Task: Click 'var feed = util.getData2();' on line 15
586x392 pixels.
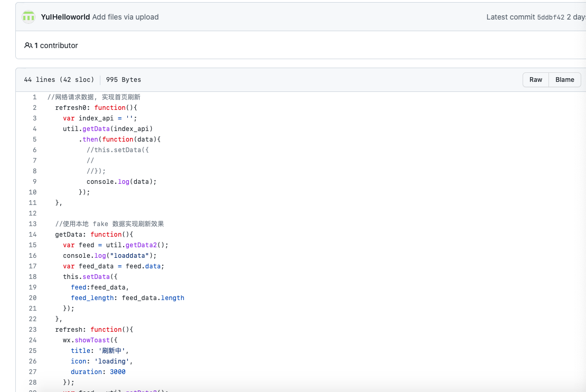Action: tap(116, 245)
